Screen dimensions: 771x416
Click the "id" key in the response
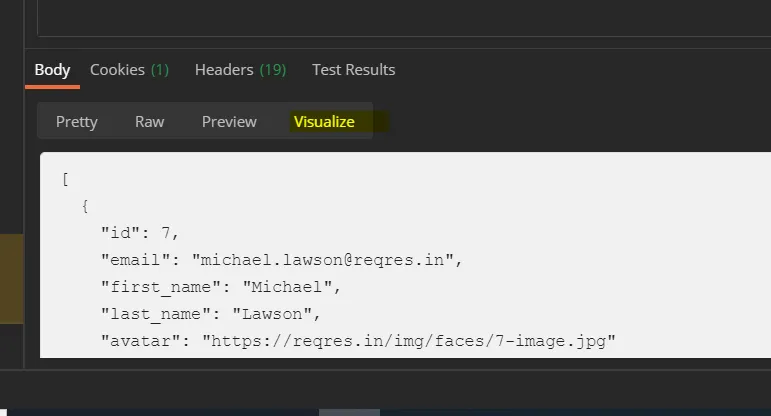pyautogui.click(x=122, y=233)
